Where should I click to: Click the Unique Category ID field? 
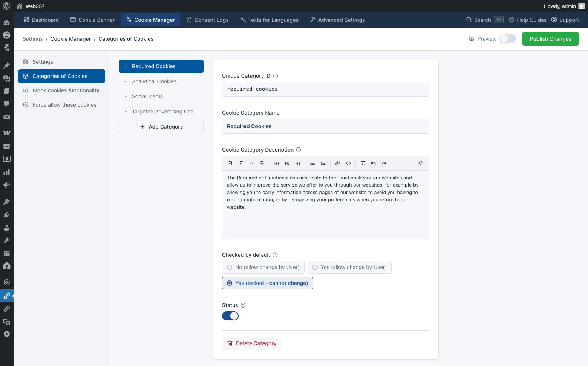point(326,89)
